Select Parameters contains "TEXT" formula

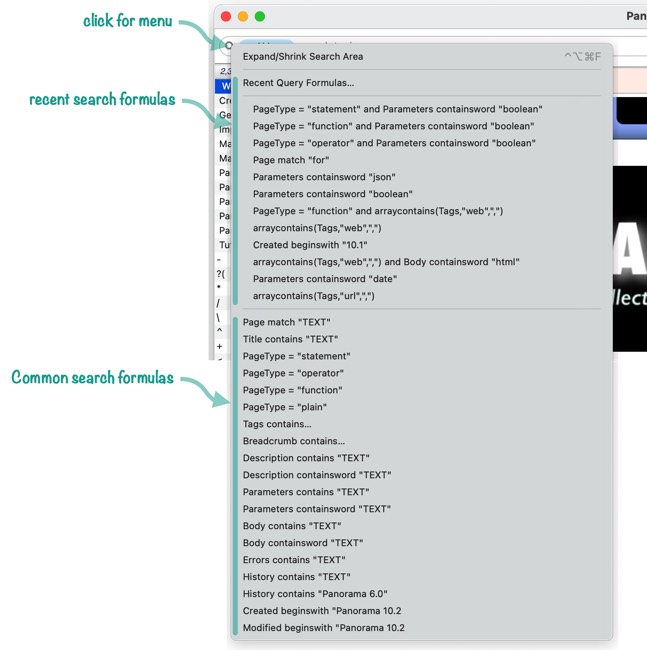point(422,492)
